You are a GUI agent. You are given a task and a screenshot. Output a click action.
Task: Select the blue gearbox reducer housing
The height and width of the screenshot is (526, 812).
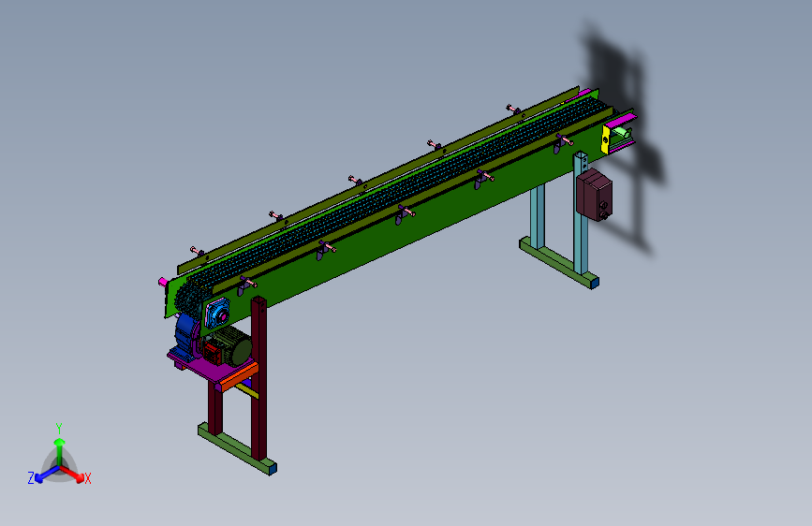[186, 335]
